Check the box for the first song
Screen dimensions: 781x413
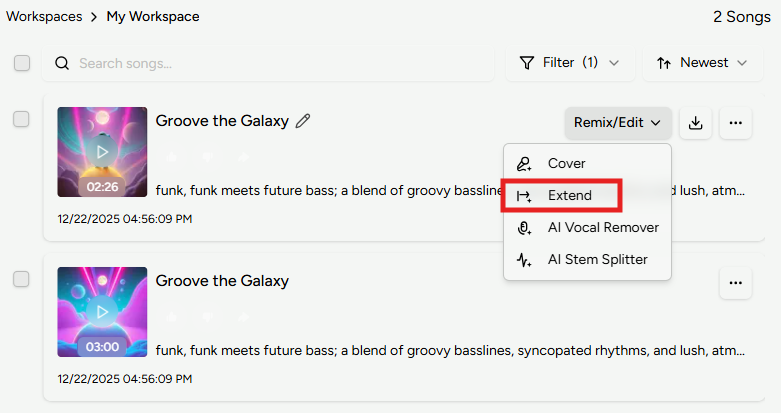tap(21, 119)
